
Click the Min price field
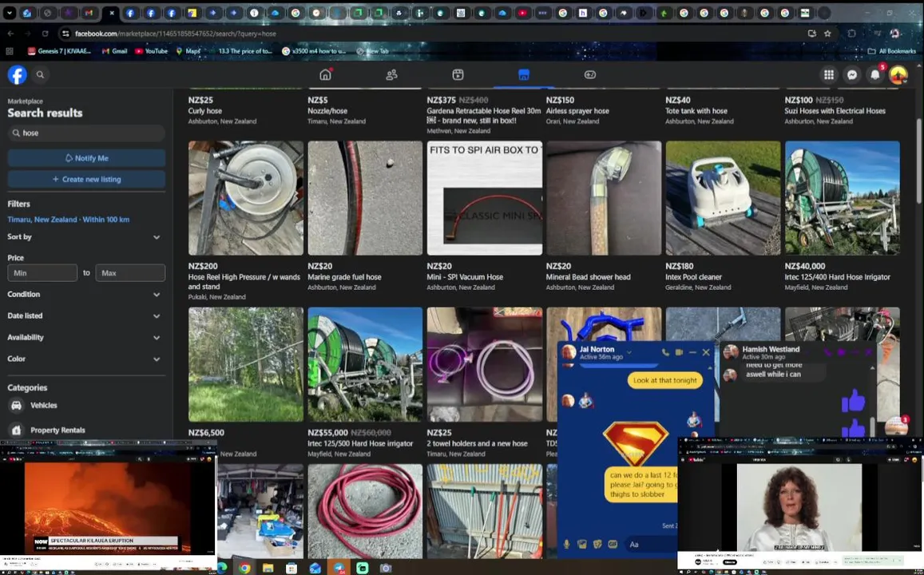click(x=42, y=273)
